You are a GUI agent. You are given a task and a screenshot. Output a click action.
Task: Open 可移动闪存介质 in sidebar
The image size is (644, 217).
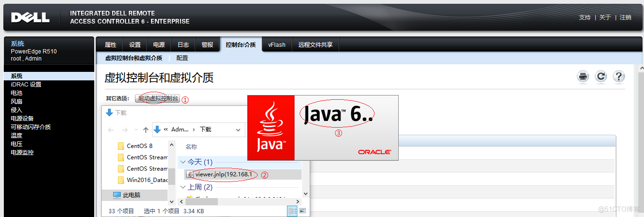tap(31, 127)
